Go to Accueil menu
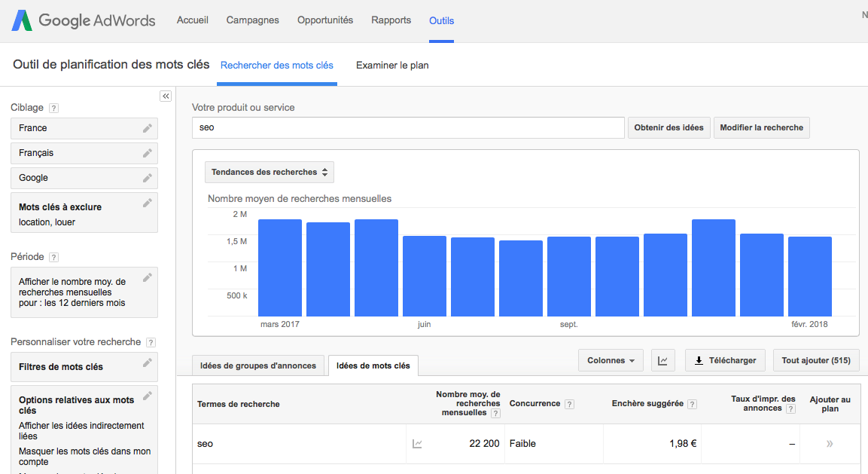 (x=193, y=20)
